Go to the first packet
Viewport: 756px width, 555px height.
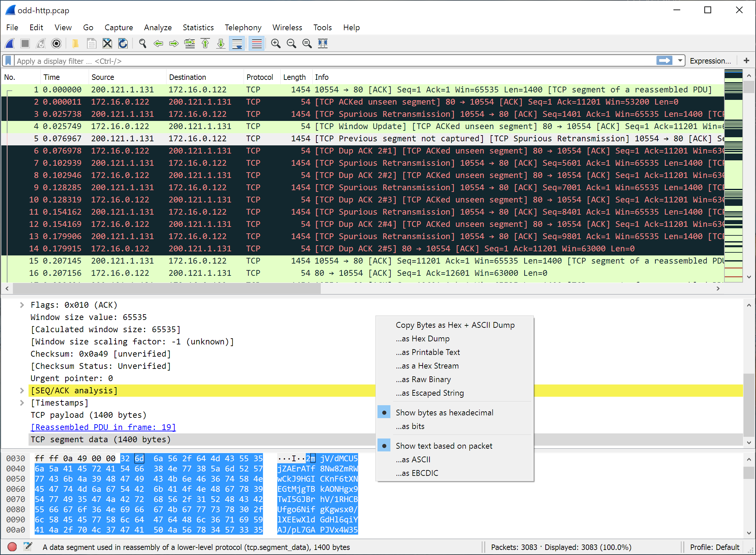pos(205,43)
